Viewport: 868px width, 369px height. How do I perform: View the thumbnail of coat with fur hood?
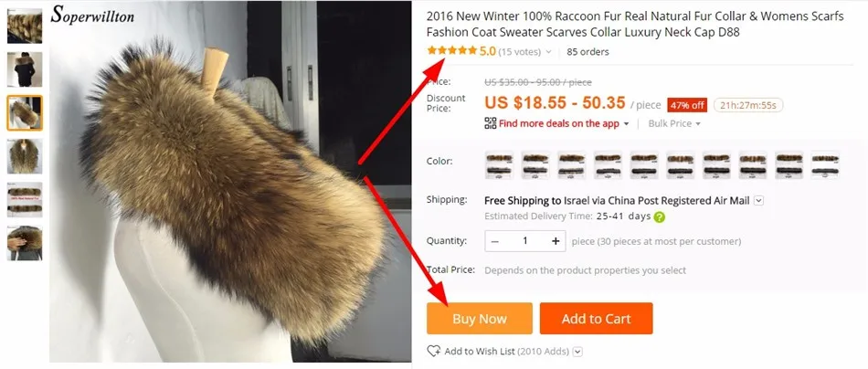pyautogui.click(x=25, y=69)
